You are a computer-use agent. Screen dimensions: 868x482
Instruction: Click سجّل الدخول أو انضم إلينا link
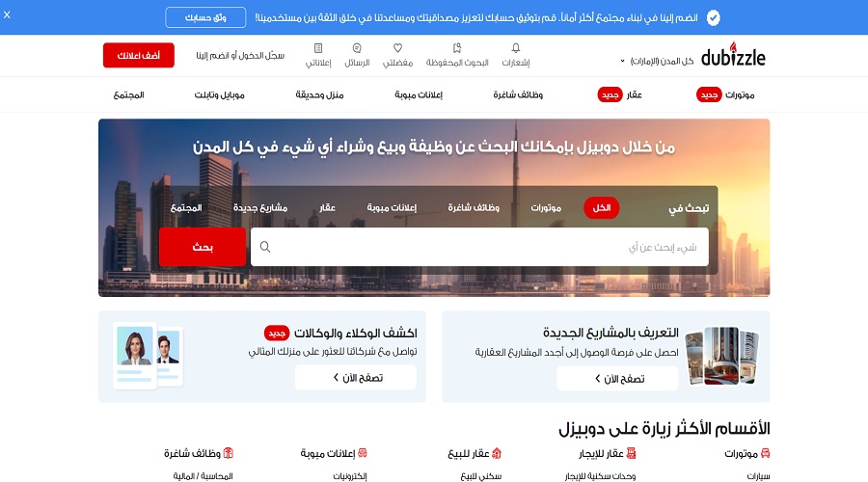(x=240, y=55)
